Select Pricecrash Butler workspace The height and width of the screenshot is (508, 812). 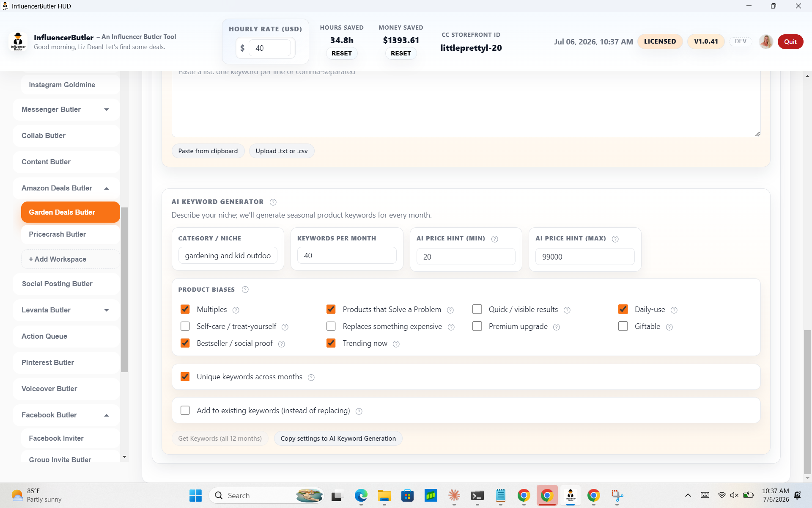(x=70, y=235)
